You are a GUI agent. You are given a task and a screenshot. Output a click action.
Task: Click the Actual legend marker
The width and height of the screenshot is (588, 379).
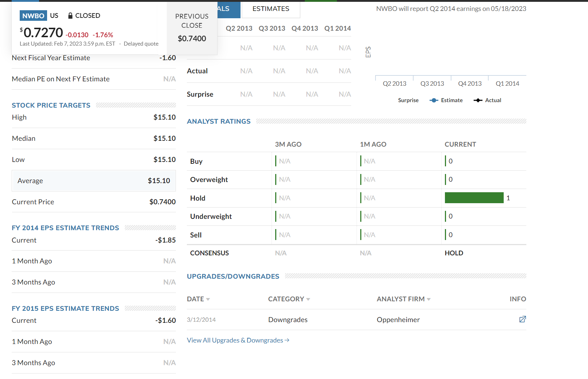478,100
